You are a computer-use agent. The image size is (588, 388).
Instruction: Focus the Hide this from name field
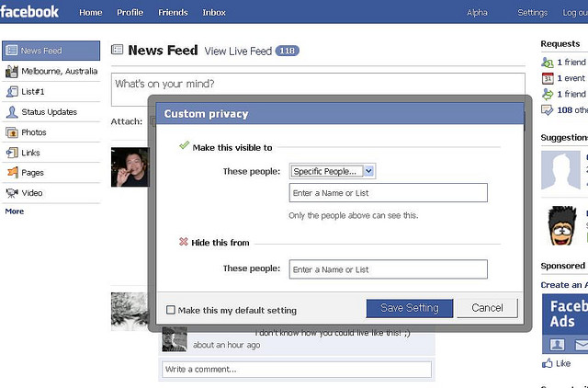[388, 269]
